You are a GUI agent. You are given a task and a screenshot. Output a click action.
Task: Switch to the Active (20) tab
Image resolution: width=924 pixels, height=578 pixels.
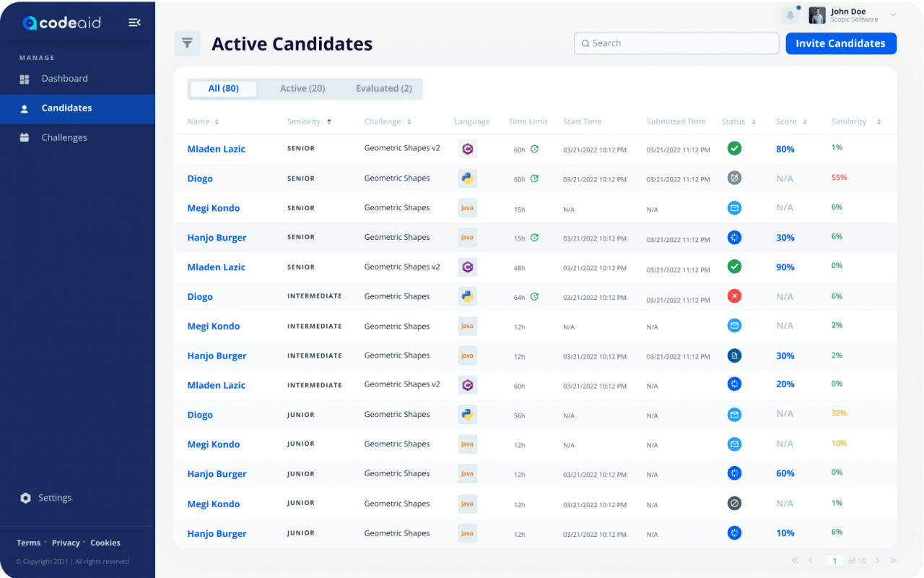(302, 88)
